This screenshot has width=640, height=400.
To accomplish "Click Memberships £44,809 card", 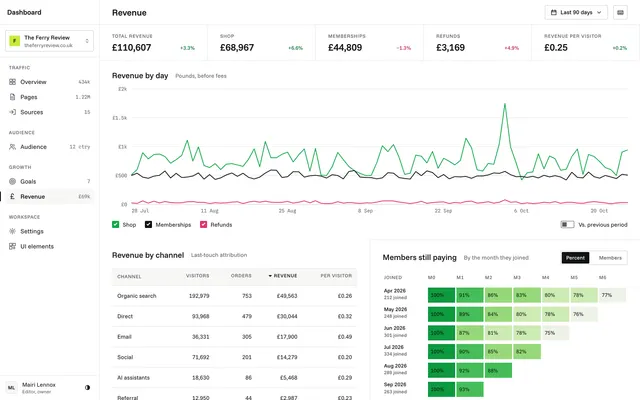I will click(x=369, y=43).
